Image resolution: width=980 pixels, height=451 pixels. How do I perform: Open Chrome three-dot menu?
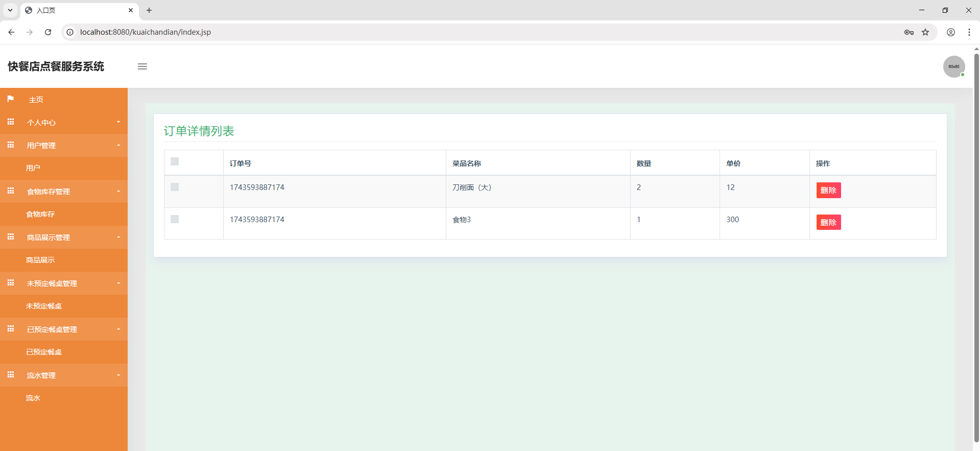click(x=969, y=32)
